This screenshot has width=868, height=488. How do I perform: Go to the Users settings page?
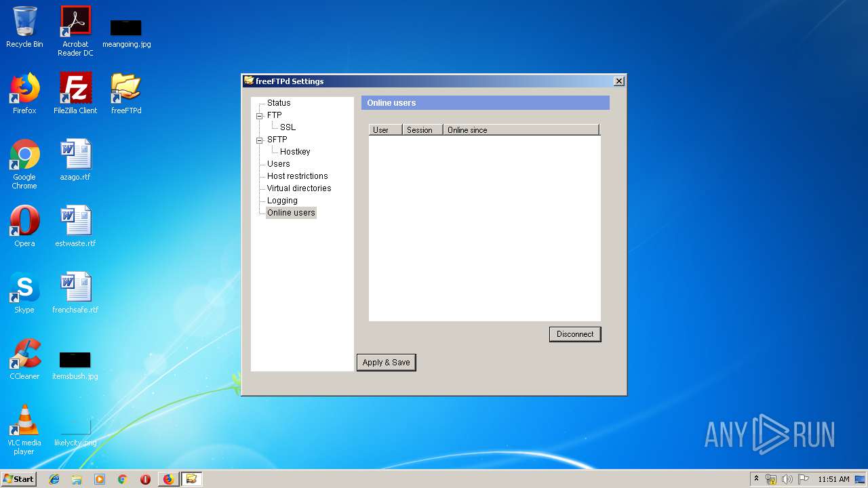coord(278,164)
